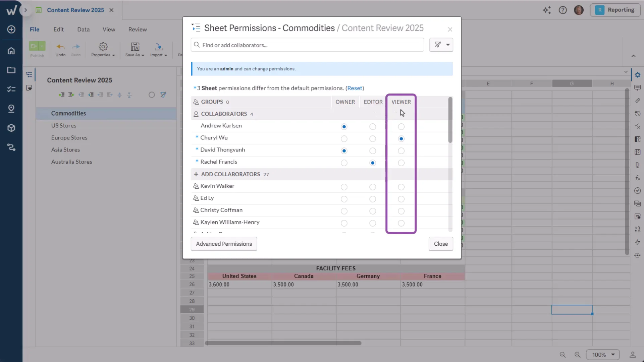This screenshot has width=644, height=362.
Task: Type in the Find or add collaborators field
Action: click(307, 45)
